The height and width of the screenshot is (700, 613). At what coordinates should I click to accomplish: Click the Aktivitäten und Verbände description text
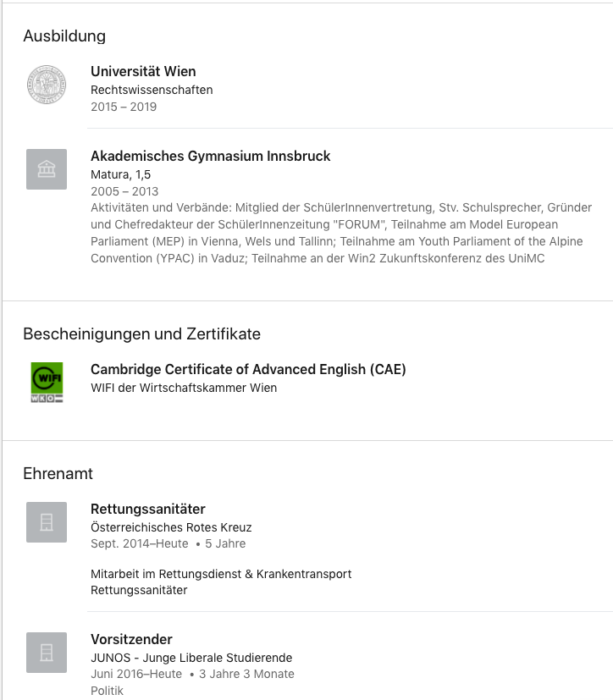(x=341, y=233)
